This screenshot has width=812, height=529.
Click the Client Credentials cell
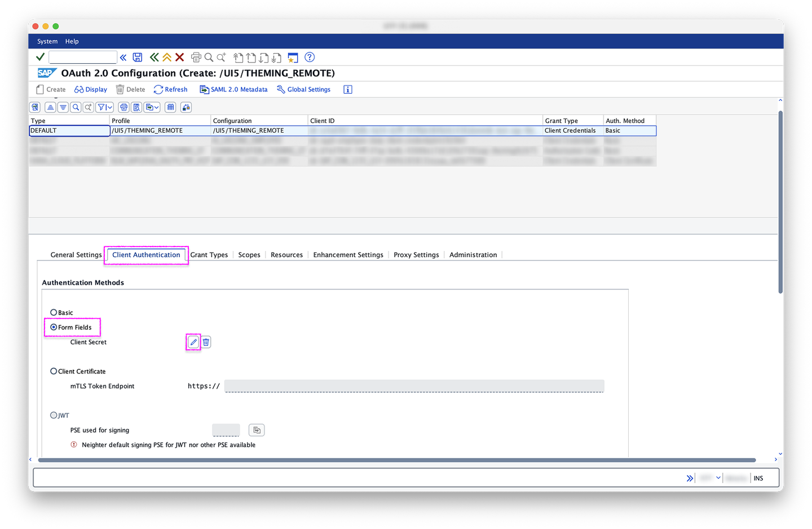point(573,130)
